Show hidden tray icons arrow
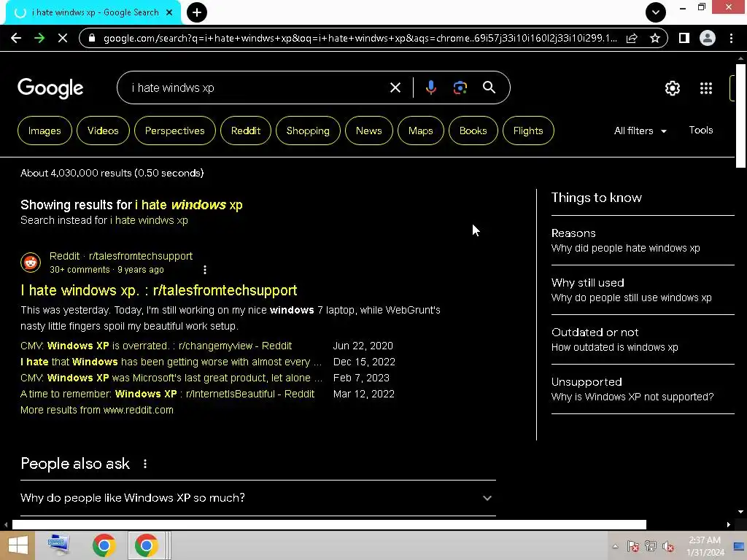The width and height of the screenshot is (747, 560). click(x=615, y=546)
